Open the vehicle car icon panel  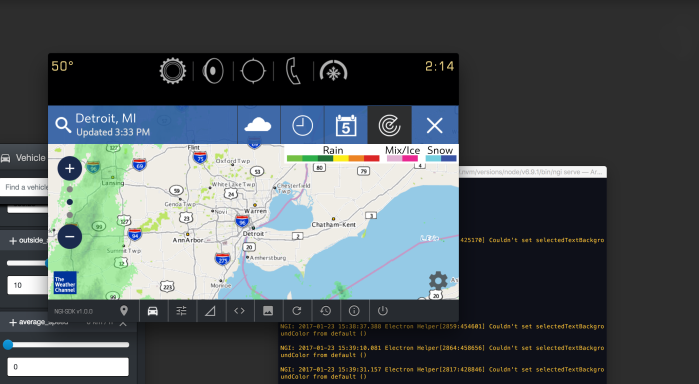[153, 311]
